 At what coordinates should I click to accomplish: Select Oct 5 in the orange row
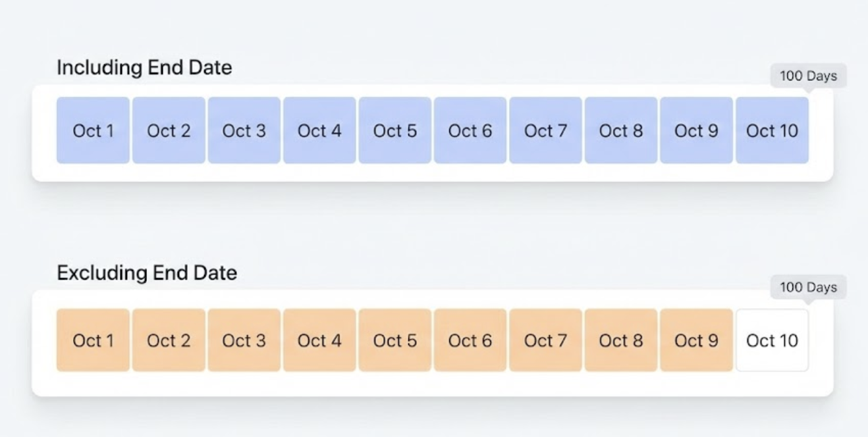394,340
